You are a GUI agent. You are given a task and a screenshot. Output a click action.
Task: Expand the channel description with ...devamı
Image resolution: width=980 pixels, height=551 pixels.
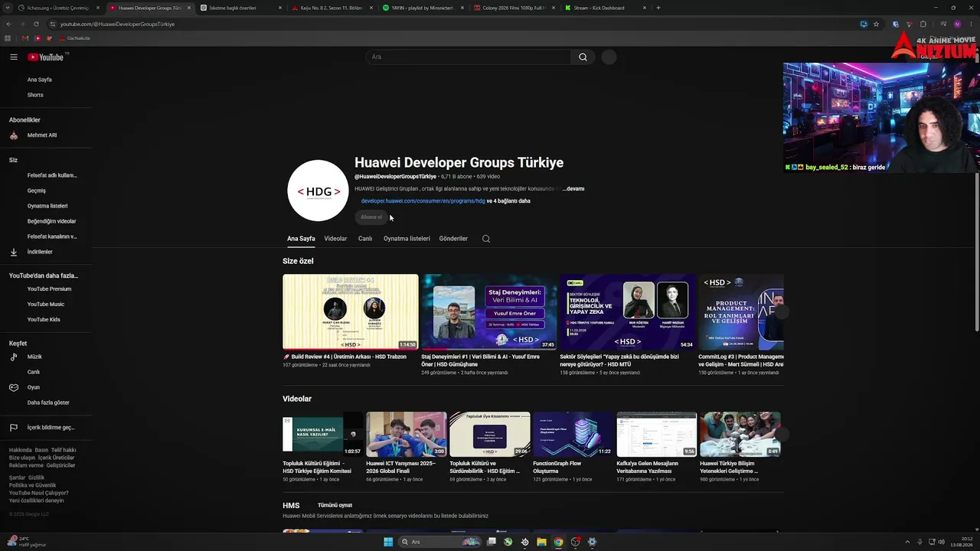coord(573,188)
